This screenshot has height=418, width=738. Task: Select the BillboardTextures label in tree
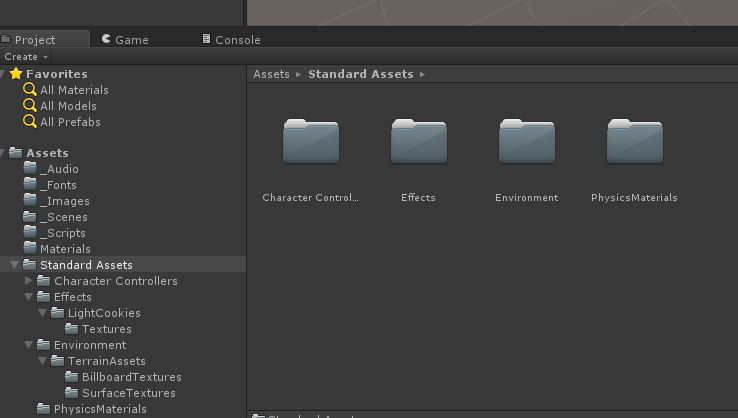(132, 377)
